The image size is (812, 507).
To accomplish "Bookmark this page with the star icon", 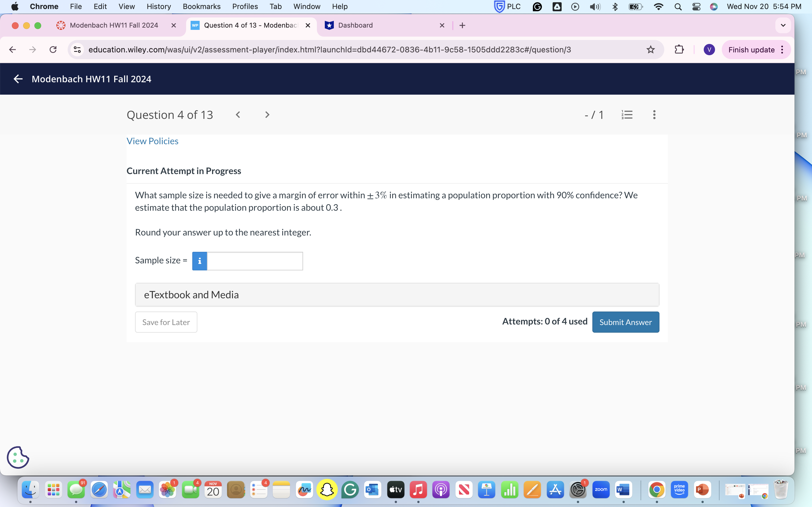I will point(650,49).
